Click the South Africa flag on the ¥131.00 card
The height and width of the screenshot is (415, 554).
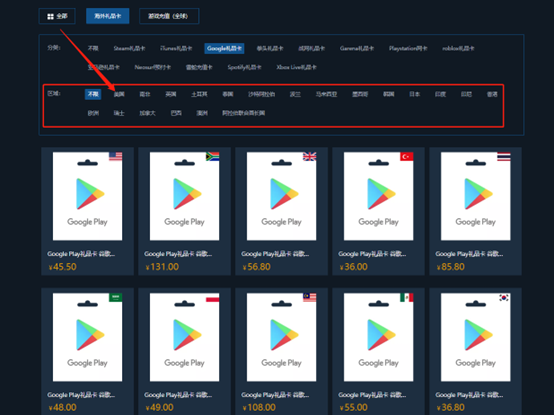212,156
